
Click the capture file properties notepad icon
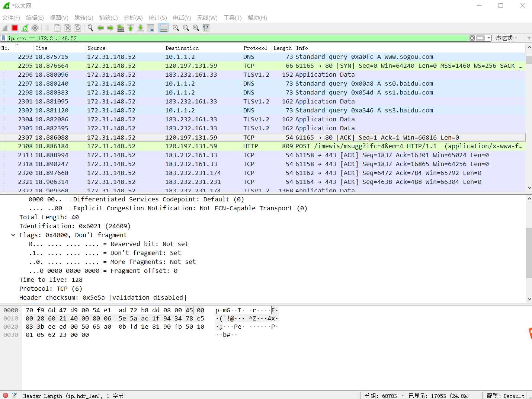pyautogui.click(x=15, y=395)
